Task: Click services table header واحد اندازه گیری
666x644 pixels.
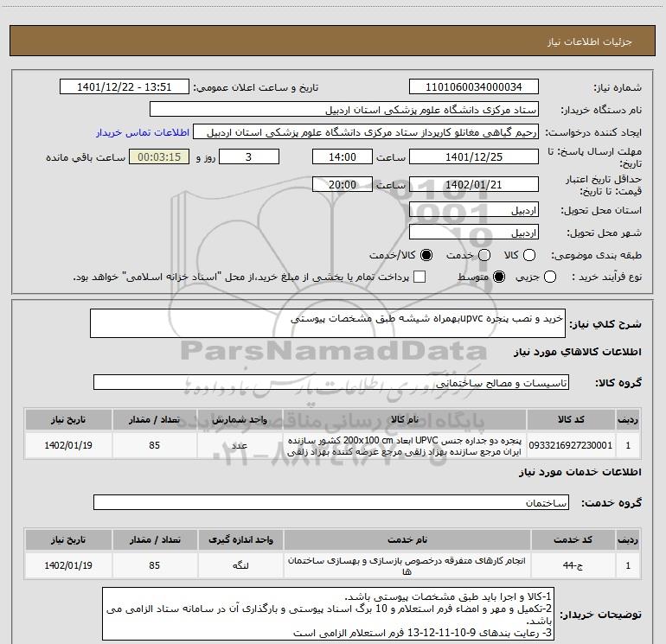Action: pos(240,539)
